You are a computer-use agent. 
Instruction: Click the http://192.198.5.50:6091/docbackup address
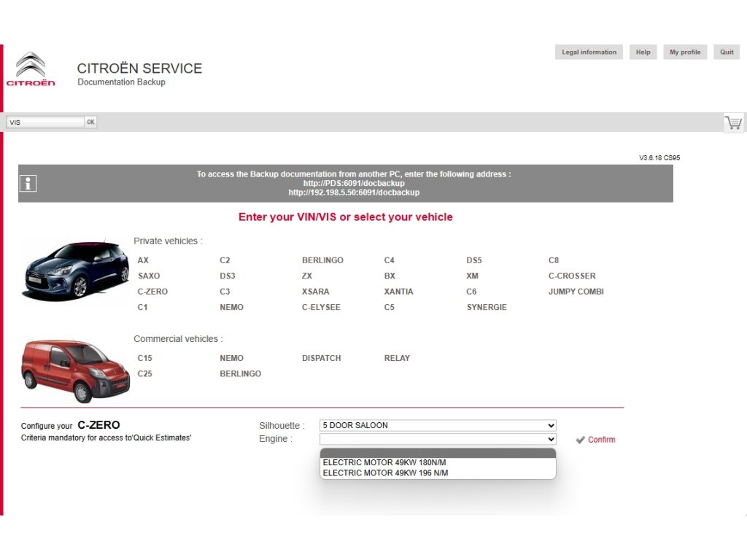(x=354, y=192)
